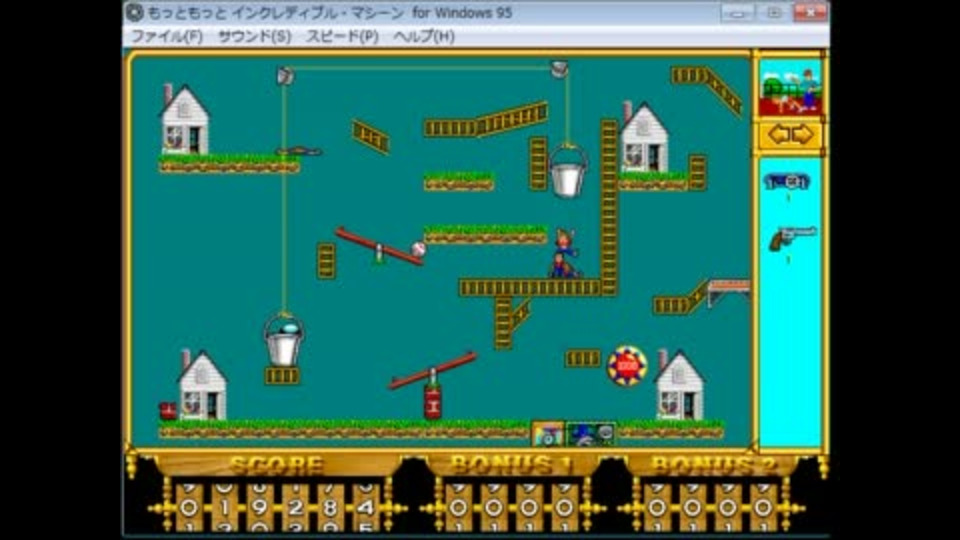Select the gray item beside top-left house lawn
This screenshot has height=540, width=960.
(299, 151)
